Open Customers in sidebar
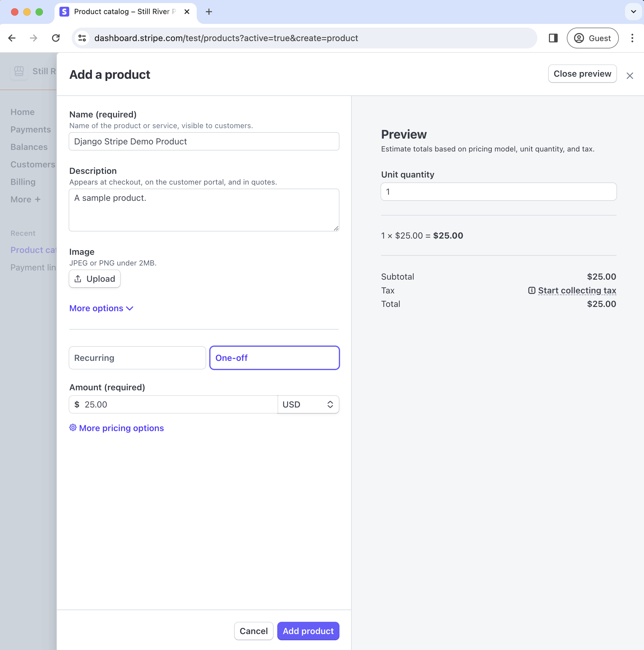Screen dimensions: 644x650 pyautogui.click(x=33, y=165)
